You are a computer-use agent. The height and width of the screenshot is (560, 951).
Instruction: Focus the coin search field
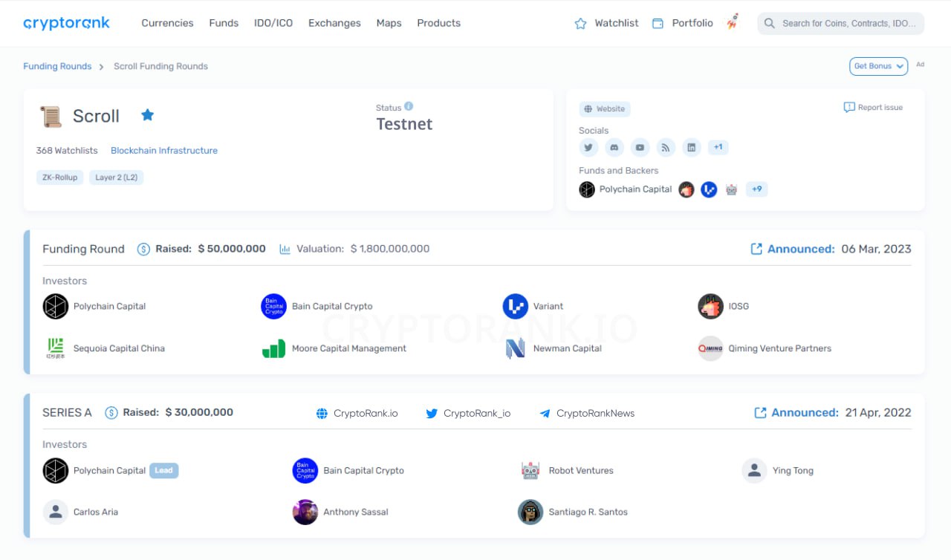pyautogui.click(x=841, y=23)
